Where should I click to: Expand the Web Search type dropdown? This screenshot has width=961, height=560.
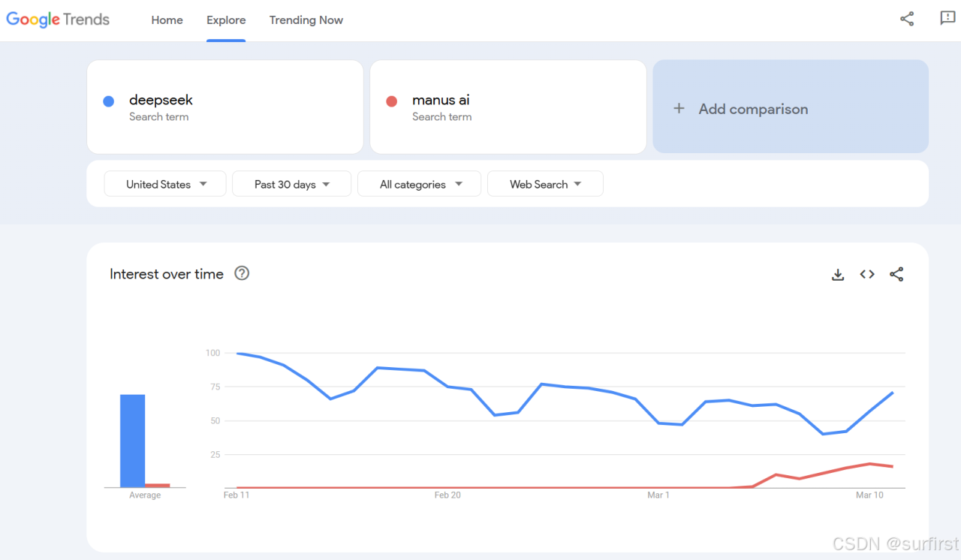tap(545, 184)
